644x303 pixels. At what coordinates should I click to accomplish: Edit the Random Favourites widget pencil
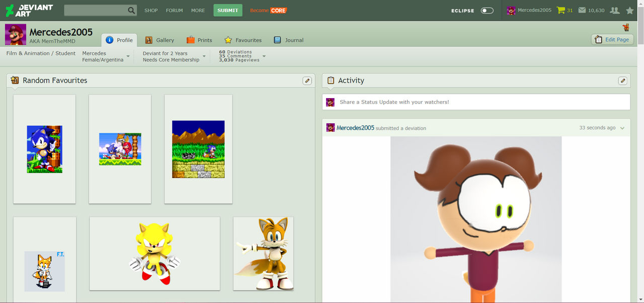pyautogui.click(x=307, y=81)
